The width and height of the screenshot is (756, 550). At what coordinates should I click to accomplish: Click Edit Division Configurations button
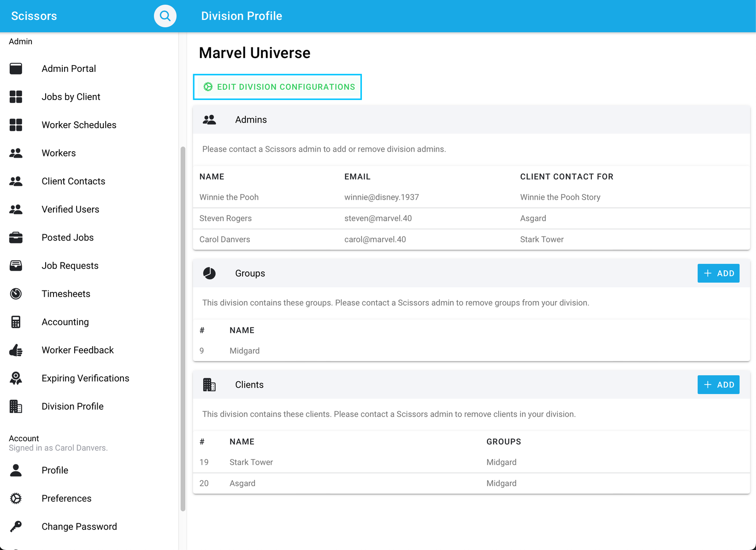click(278, 87)
